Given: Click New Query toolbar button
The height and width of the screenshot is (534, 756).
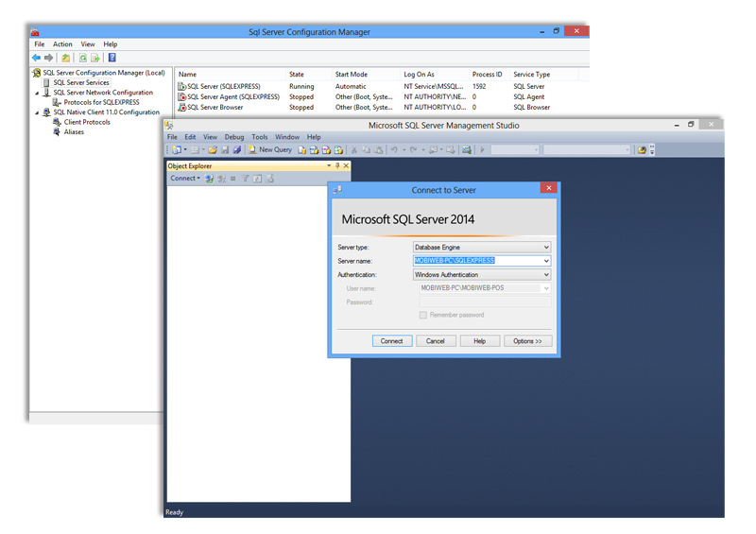Looking at the screenshot, I should [270, 150].
